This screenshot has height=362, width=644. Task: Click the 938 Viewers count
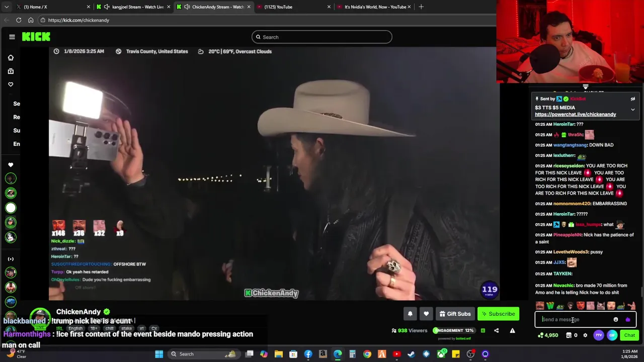[x=409, y=330]
